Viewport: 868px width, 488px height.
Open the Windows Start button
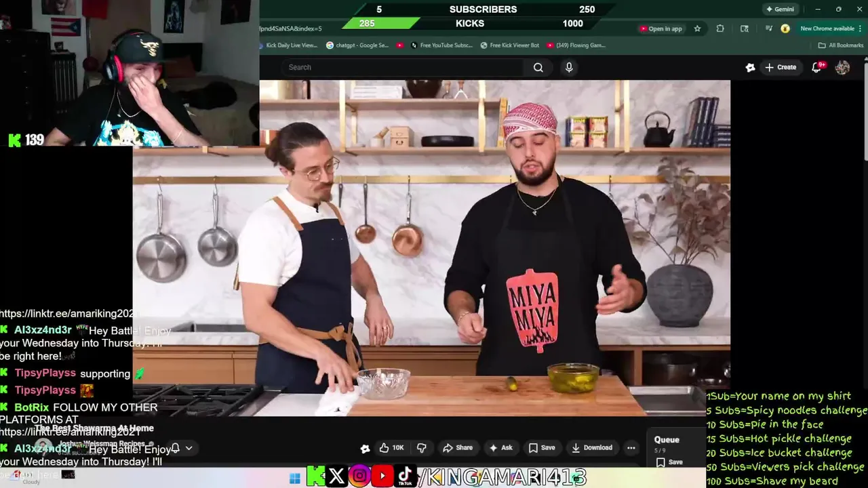[x=294, y=479]
